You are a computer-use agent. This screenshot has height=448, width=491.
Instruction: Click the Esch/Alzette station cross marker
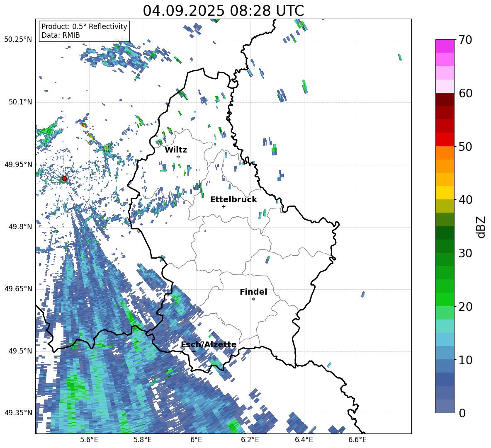194,351
